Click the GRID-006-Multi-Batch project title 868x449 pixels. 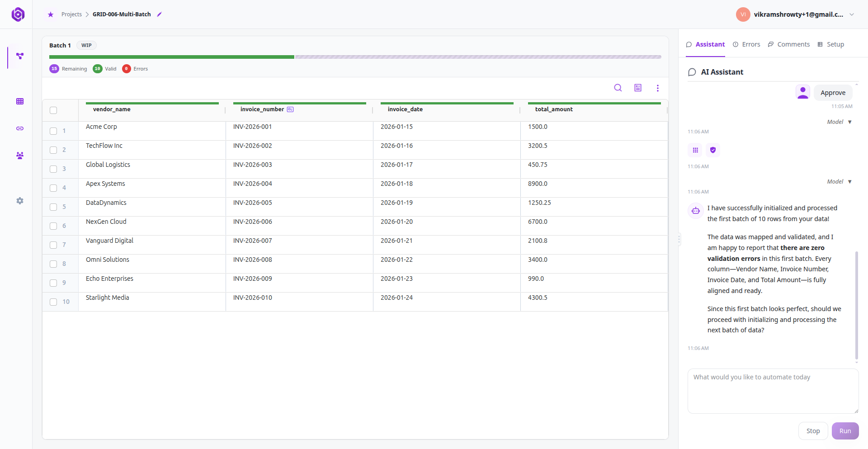(x=122, y=14)
